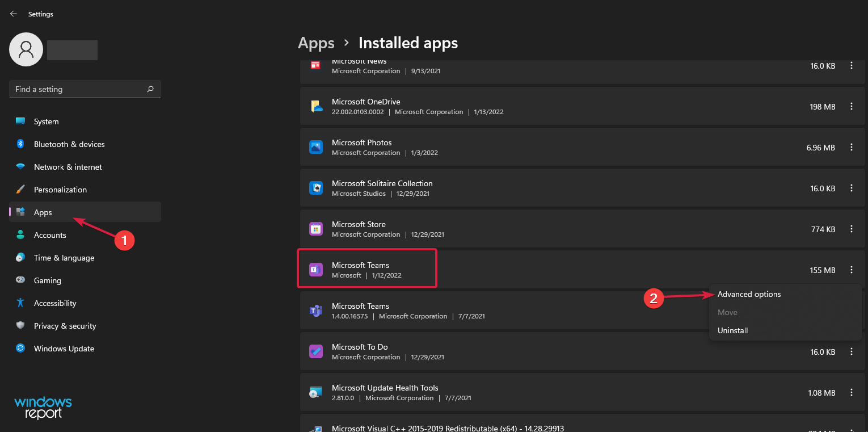
Task: Click the Accounts person icon
Action: click(x=20, y=235)
